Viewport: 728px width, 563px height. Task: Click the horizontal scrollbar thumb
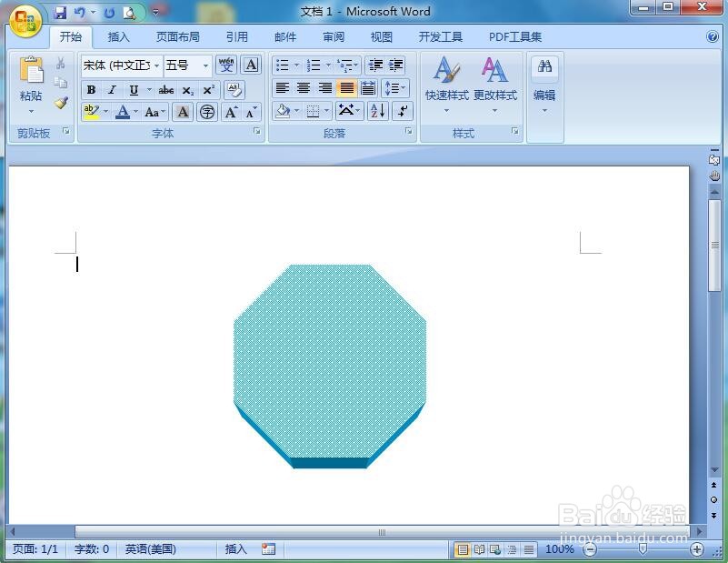tap(382, 531)
